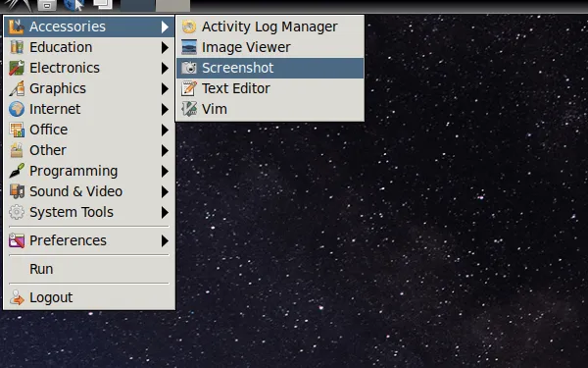Image resolution: width=588 pixels, height=368 pixels.
Task: Click the Logout icon
Action: (x=17, y=297)
